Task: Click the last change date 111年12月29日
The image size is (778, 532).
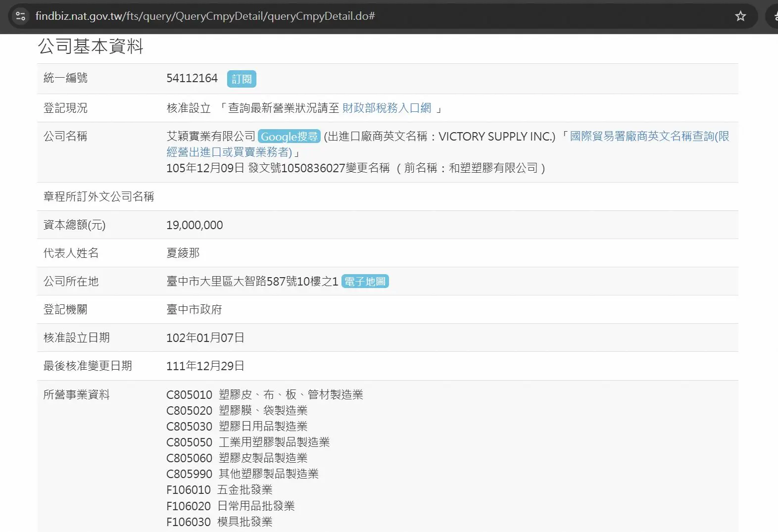Action: tap(205, 366)
